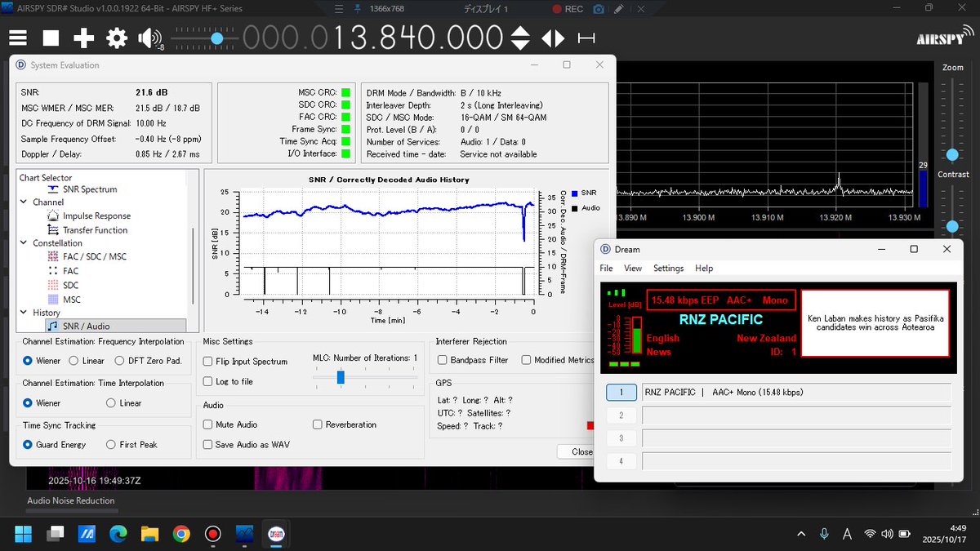The height and width of the screenshot is (551, 980).
Task: Select service 1 button in Dream
Action: (x=621, y=393)
